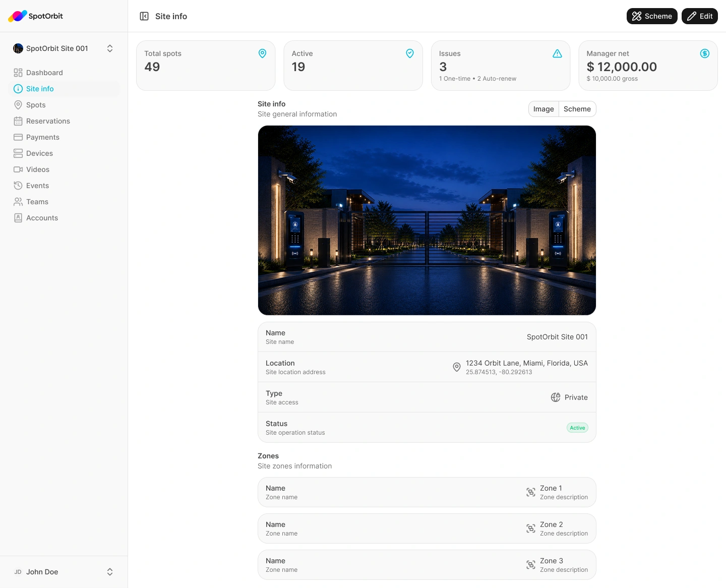
Task: Collapse sidebar using panel toggle icon
Action: [144, 16]
